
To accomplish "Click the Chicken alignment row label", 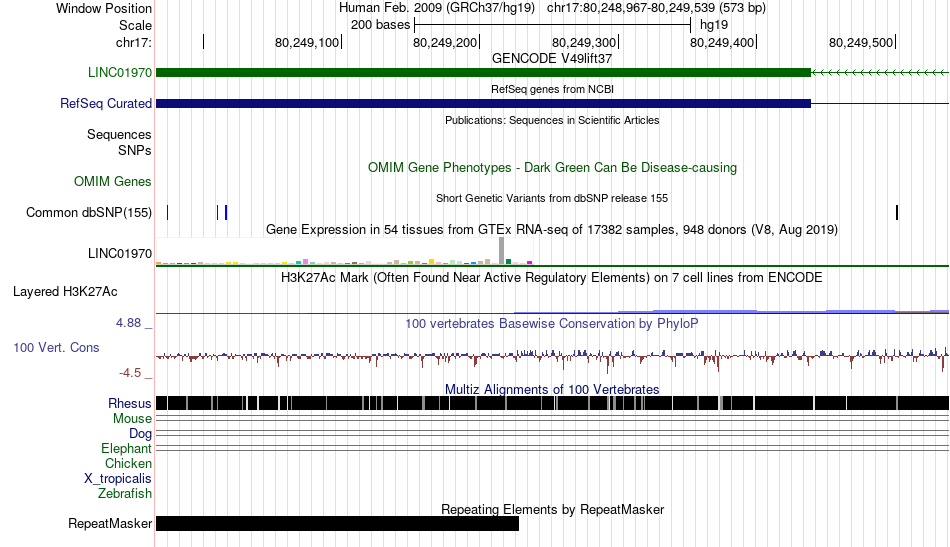I will (128, 463).
